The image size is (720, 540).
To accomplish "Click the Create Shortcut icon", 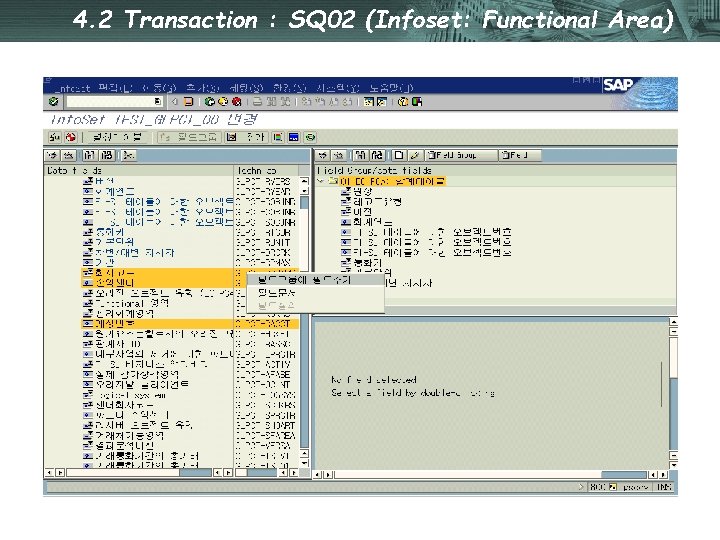I will pyautogui.click(x=382, y=101).
